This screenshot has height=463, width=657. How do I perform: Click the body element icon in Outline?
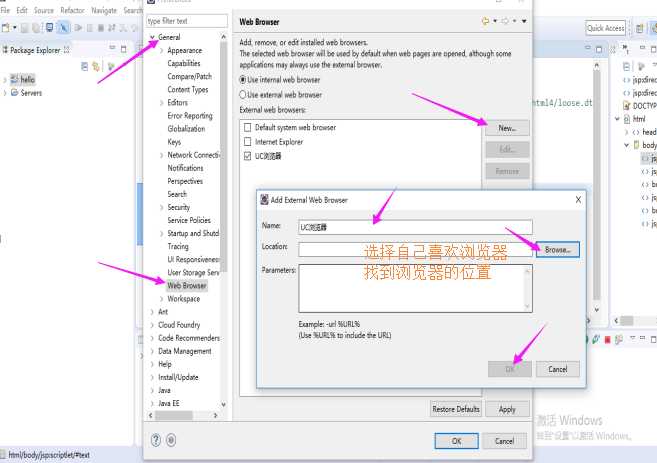[636, 145]
